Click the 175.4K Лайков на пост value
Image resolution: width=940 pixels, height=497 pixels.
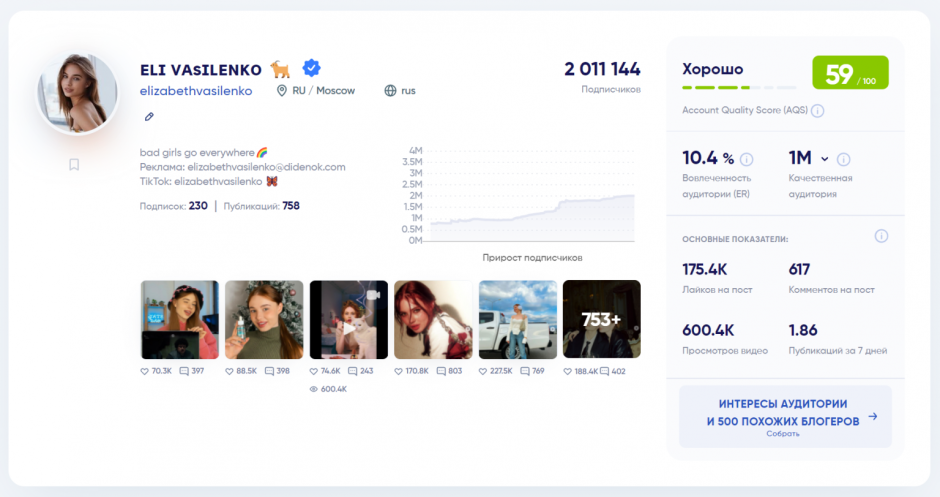704,269
